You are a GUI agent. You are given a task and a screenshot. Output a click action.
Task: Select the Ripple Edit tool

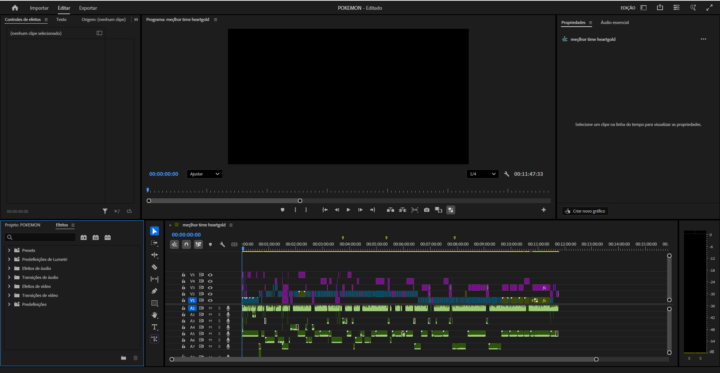(x=154, y=255)
